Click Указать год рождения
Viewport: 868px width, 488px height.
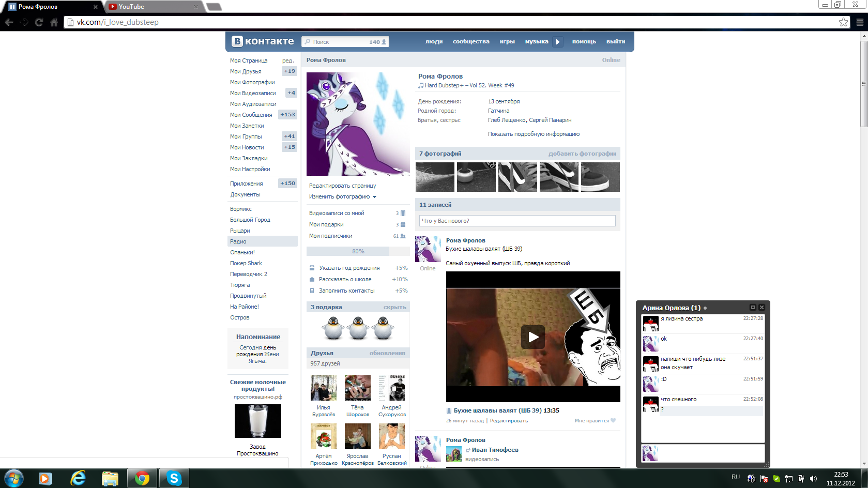349,268
